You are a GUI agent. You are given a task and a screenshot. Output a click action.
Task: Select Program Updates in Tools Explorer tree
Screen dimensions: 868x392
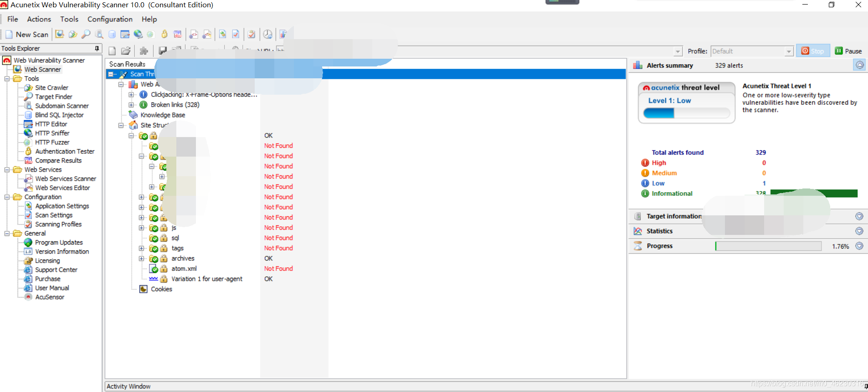click(x=59, y=243)
